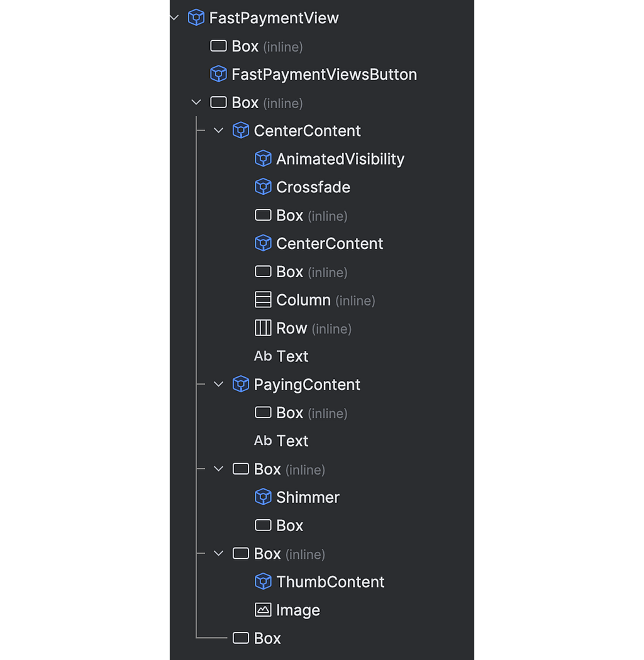Select the last Box at tree bottom
644x660 pixels.
pos(257,638)
